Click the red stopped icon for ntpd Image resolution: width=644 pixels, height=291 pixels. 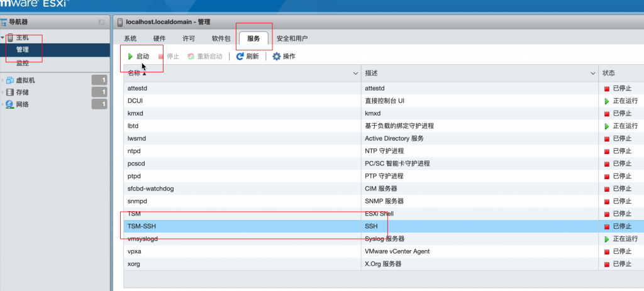point(607,151)
